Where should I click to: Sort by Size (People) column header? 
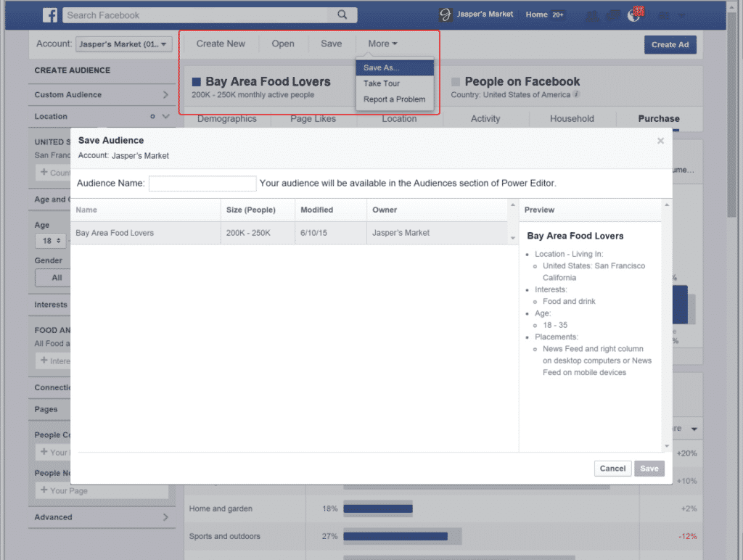(258, 210)
